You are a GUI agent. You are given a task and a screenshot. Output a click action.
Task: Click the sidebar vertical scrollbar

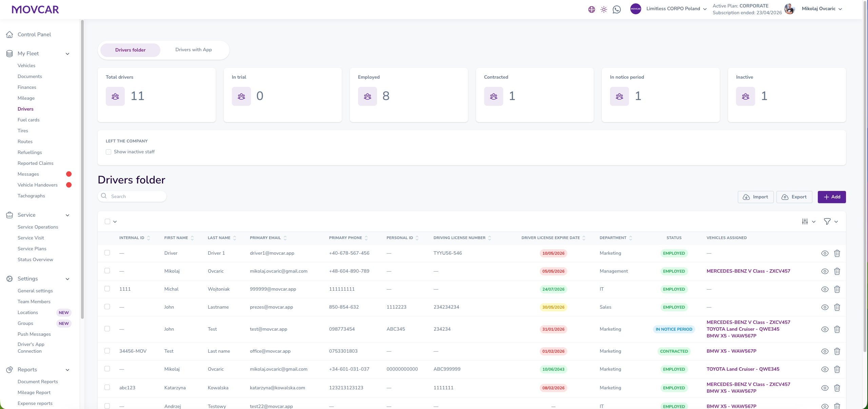pos(82,170)
